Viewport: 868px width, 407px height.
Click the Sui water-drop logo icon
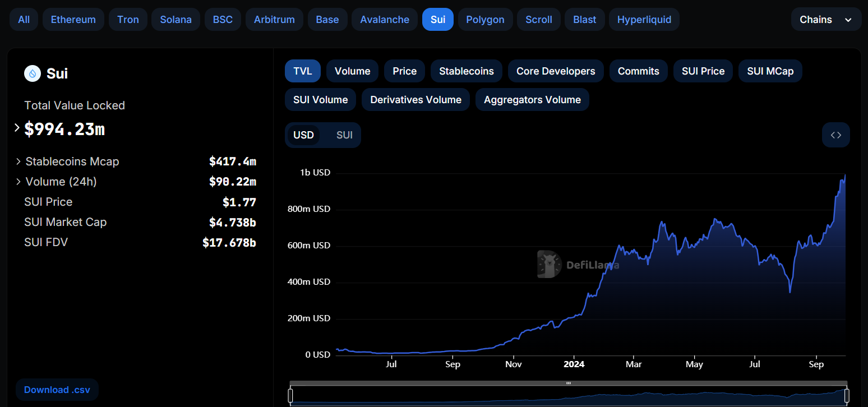point(33,73)
